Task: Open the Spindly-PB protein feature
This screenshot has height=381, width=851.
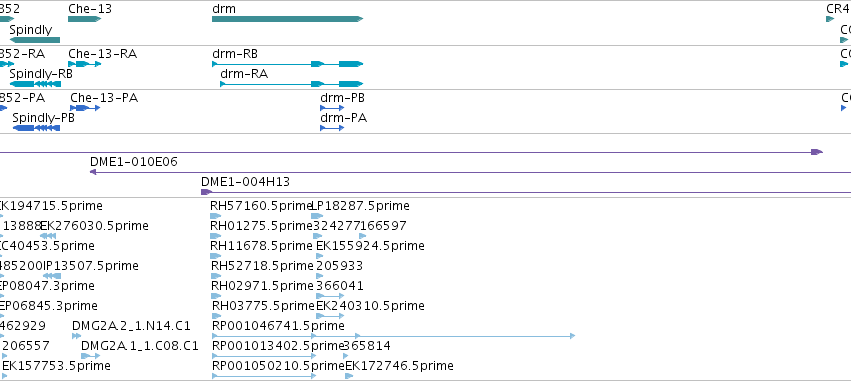Action: (x=36, y=128)
